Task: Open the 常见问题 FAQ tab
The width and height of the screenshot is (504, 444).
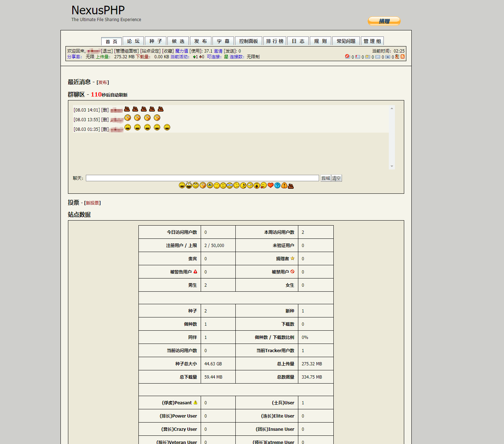Action: click(x=346, y=41)
